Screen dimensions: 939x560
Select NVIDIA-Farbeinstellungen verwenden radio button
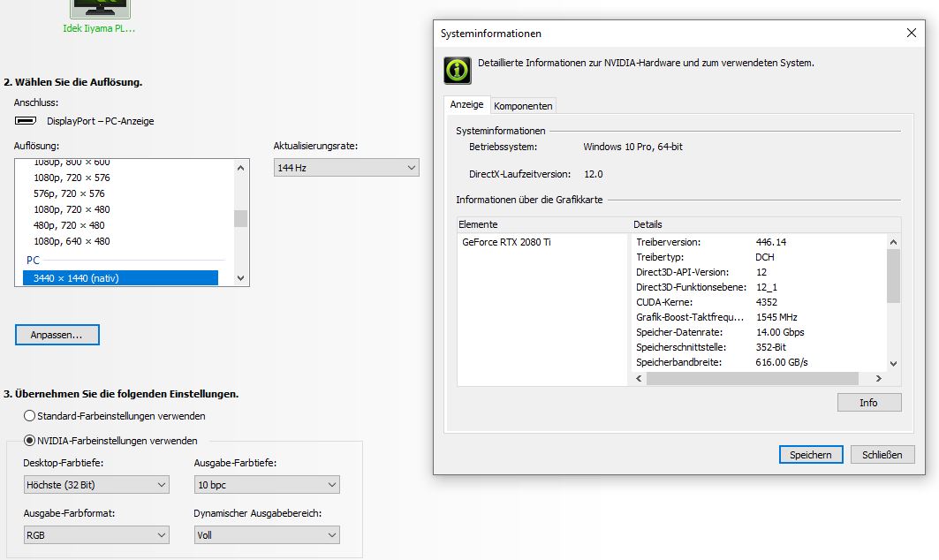29,440
